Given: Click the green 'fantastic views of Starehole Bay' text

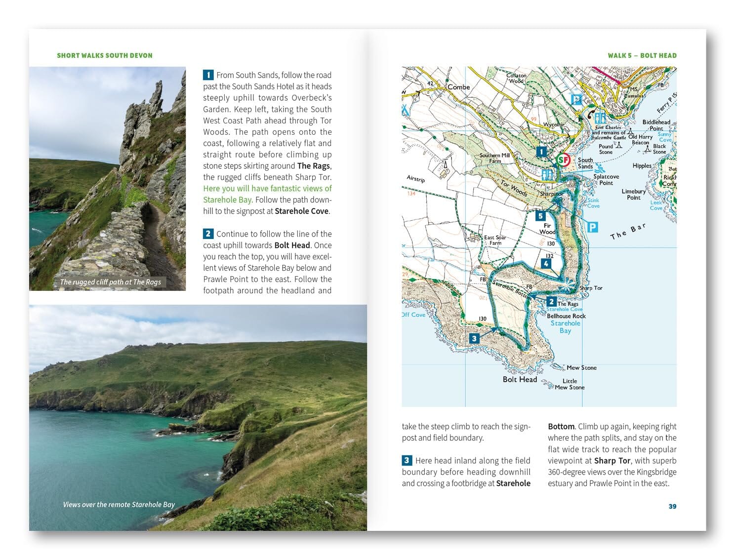Looking at the screenshot, I should click(267, 194).
